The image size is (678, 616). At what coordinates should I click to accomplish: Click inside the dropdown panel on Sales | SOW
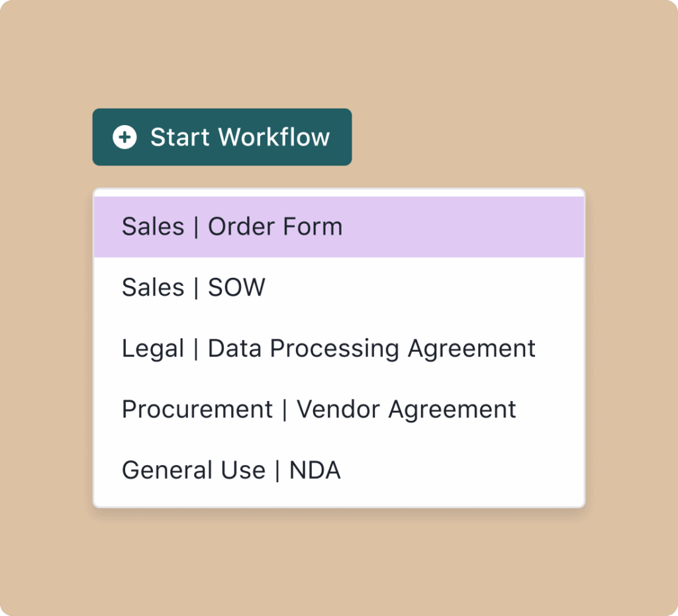tap(193, 287)
